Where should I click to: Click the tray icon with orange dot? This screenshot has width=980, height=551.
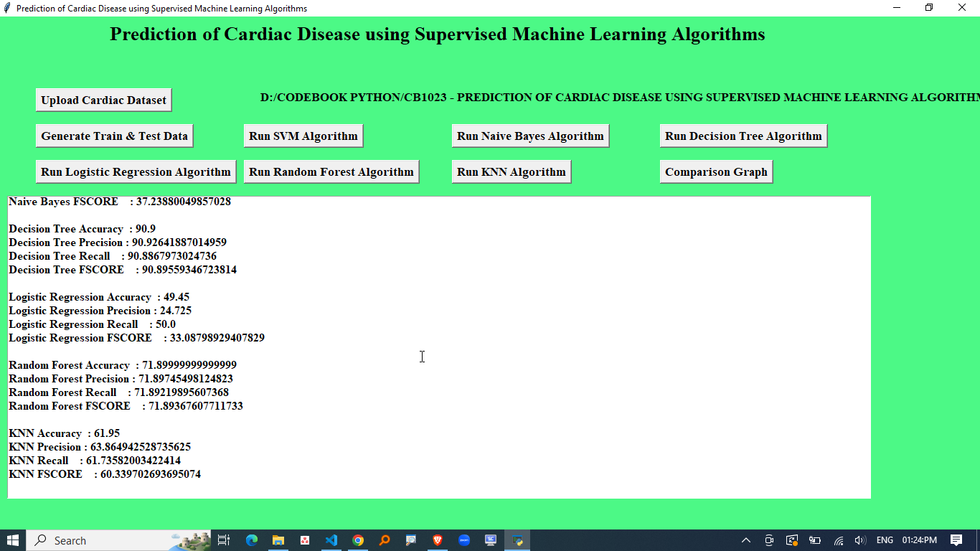(792, 540)
